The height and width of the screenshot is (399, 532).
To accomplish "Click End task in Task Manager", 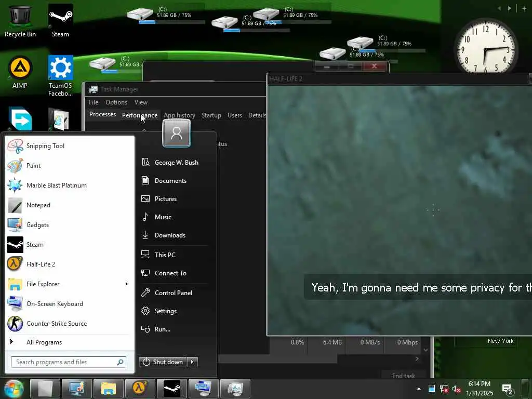I will (403, 376).
